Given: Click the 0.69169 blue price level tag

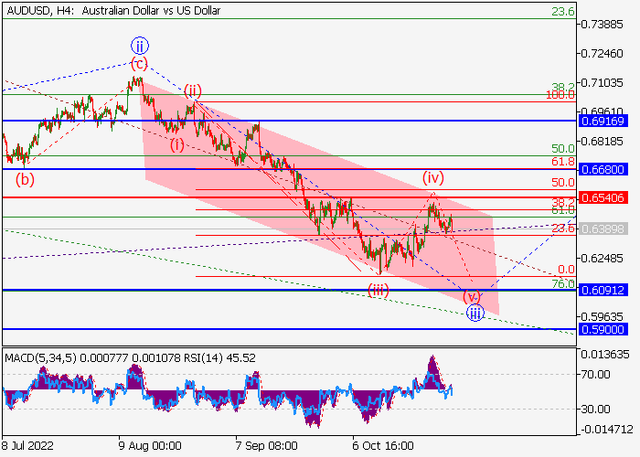Looking at the screenshot, I should click(603, 120).
